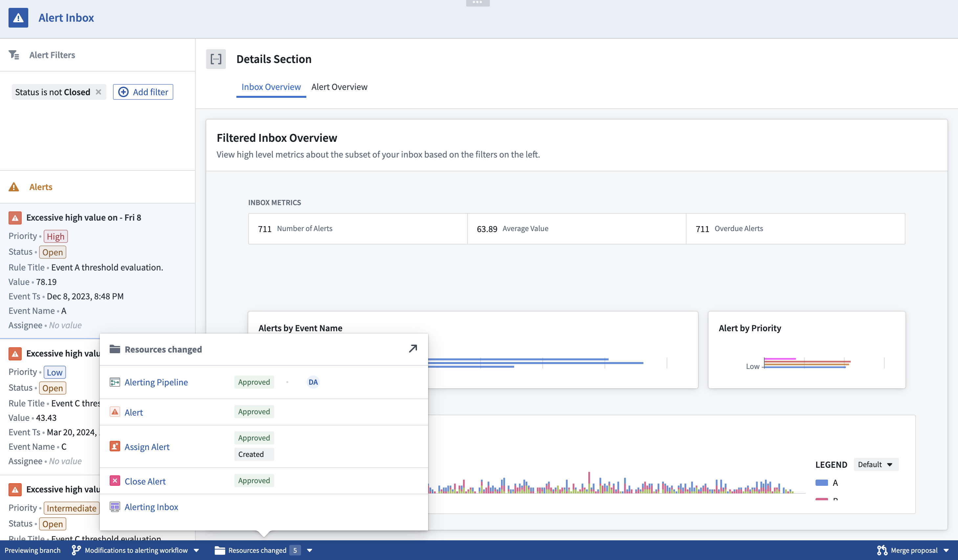Select the Inbox Overview tab
Image resolution: width=958 pixels, height=560 pixels.
tap(271, 87)
